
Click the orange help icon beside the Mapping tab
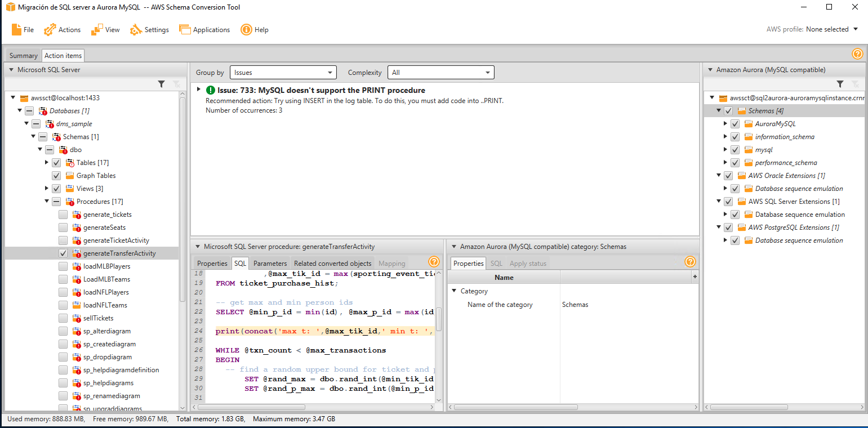tap(434, 262)
